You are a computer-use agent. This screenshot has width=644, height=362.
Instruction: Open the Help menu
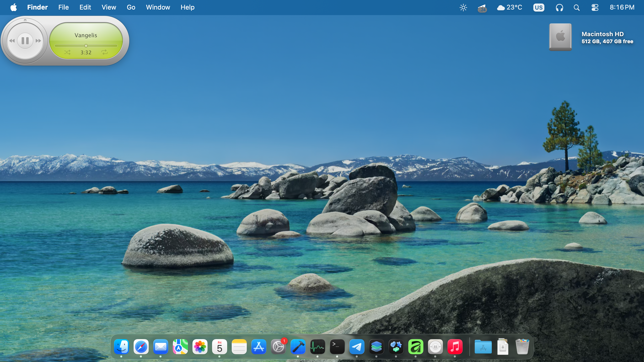point(187,7)
